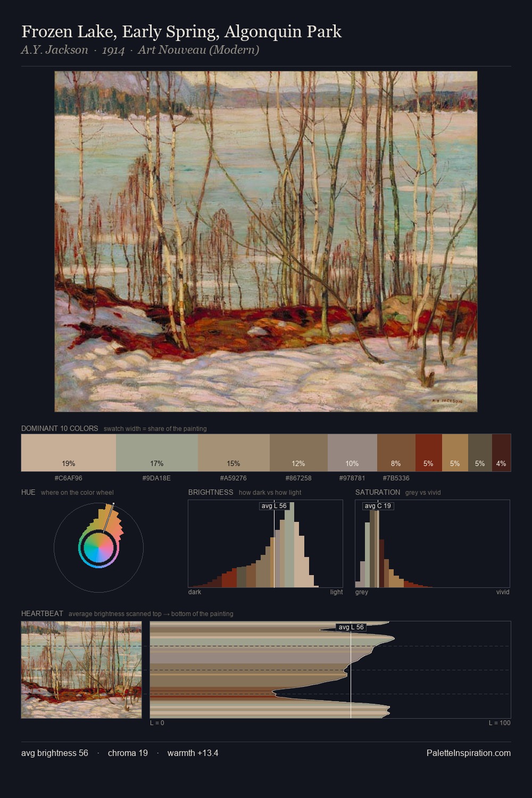Click the saturation histogram chart
The image size is (532, 798).
[x=433, y=544]
